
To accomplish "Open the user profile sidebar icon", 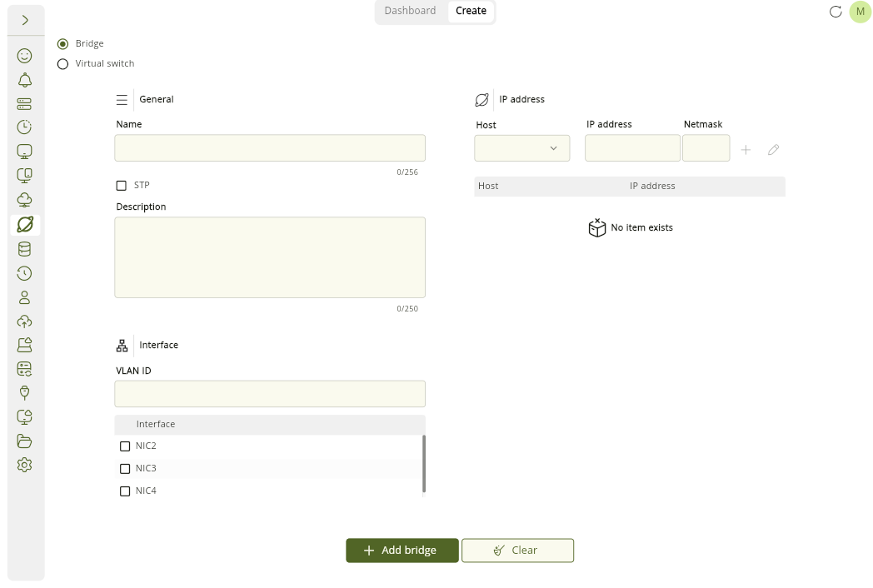I will [x=24, y=297].
